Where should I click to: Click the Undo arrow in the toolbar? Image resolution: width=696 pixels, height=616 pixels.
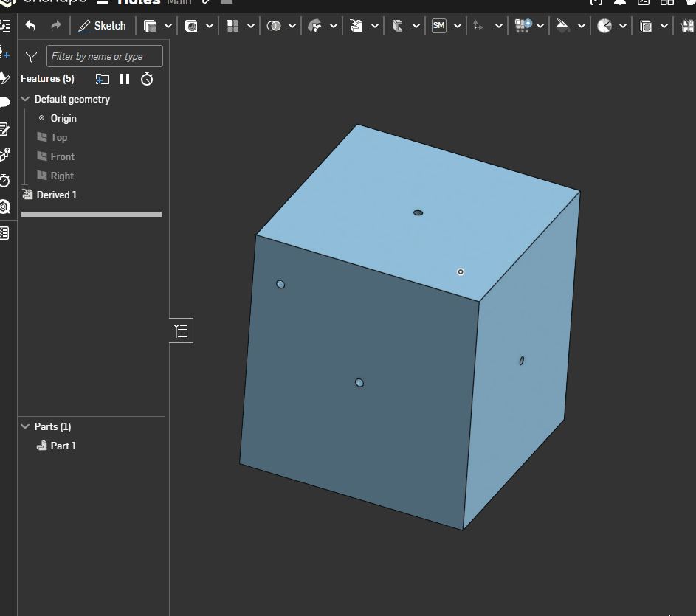coord(30,26)
